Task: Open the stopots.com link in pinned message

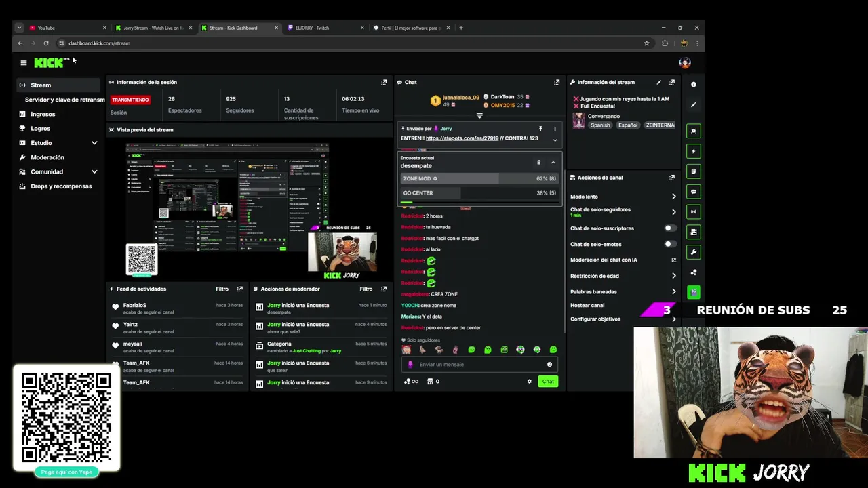Action: (x=462, y=138)
